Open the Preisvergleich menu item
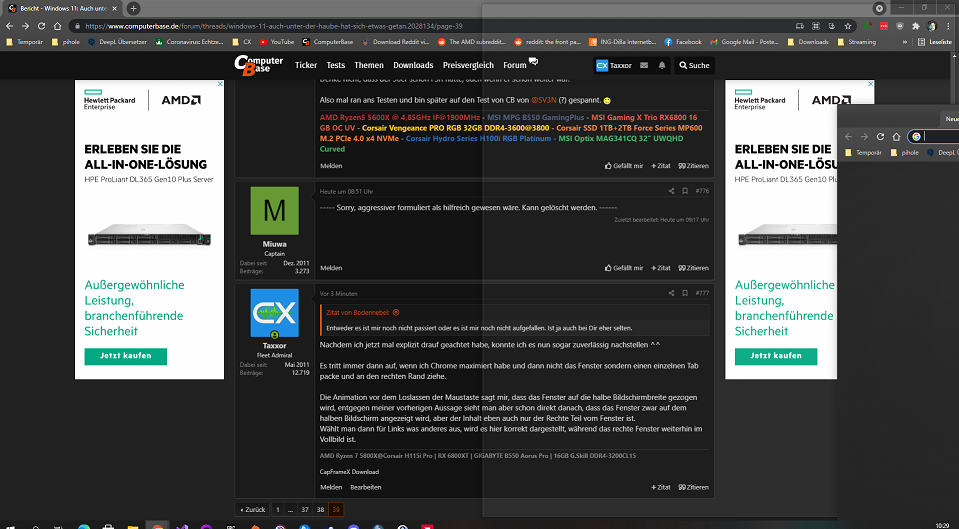The image size is (959, 529). click(468, 65)
